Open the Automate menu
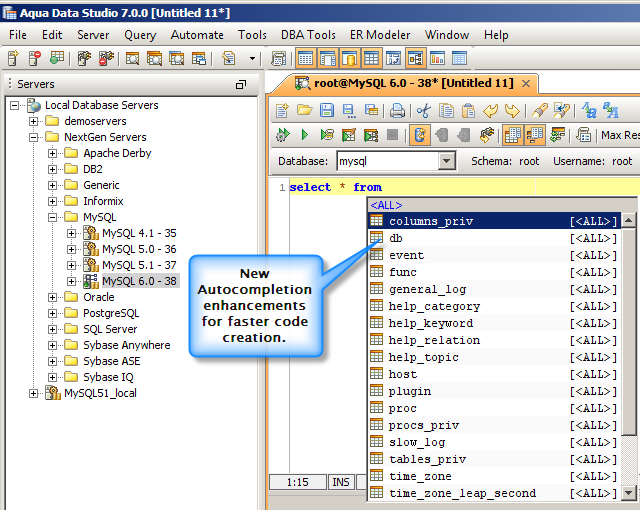Viewport: 640px width, 510px height. tap(197, 35)
